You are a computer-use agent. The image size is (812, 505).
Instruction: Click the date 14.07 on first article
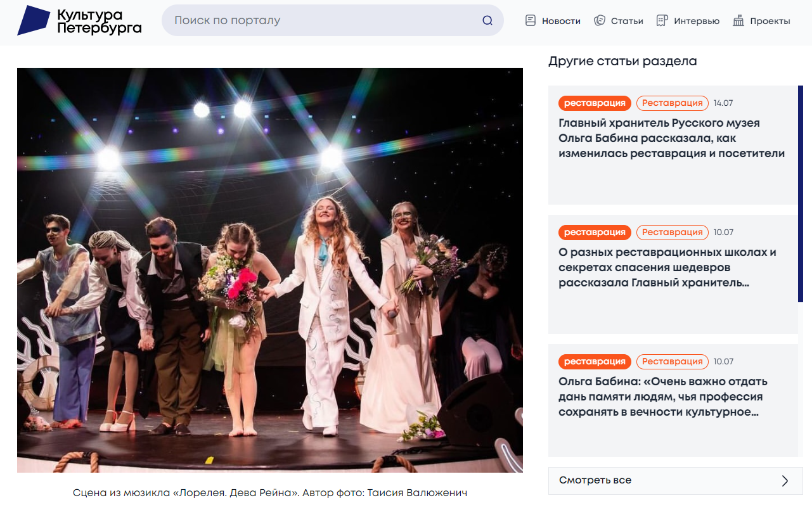724,103
